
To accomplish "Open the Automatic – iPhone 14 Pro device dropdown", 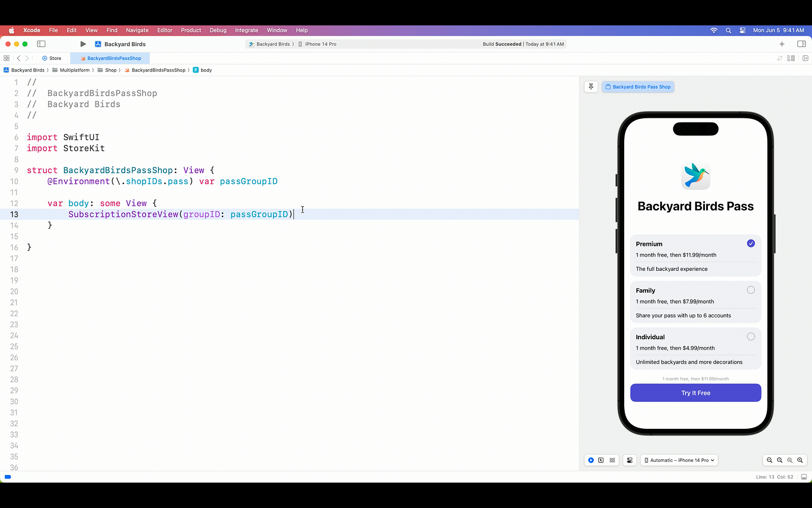I will [679, 460].
